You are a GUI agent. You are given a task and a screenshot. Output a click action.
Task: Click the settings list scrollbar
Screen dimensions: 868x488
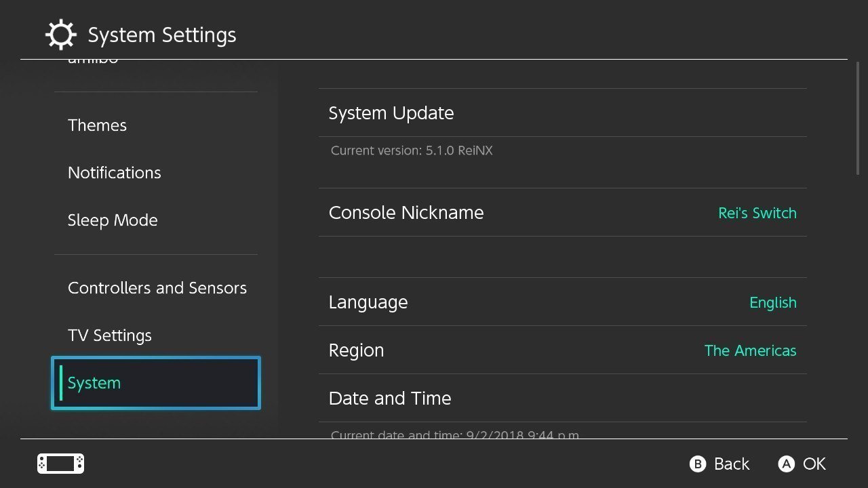pyautogui.click(x=858, y=119)
